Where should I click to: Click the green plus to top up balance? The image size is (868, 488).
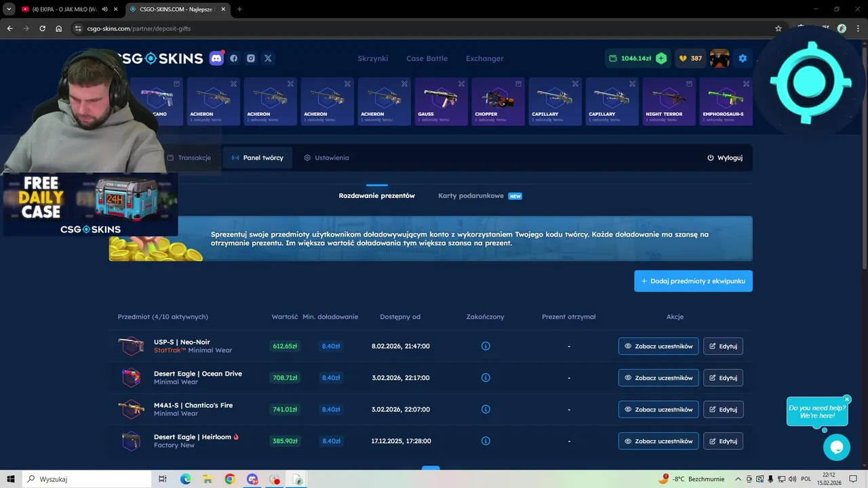661,58
